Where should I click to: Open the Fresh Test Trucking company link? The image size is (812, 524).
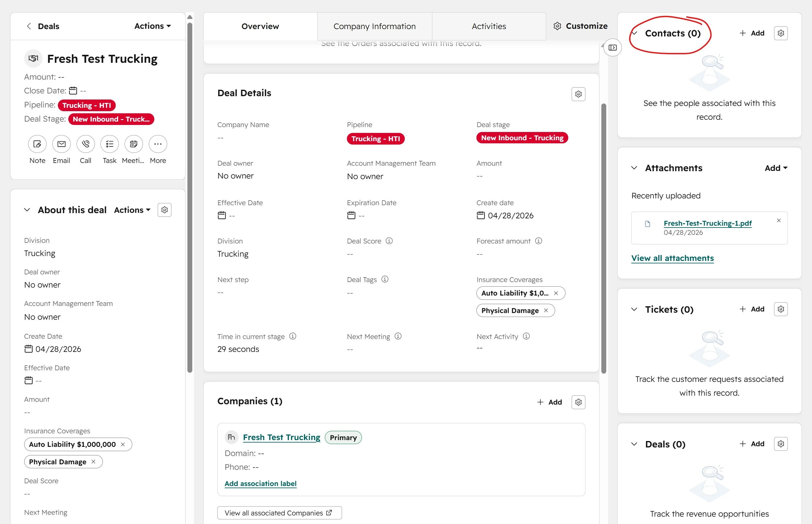281,437
